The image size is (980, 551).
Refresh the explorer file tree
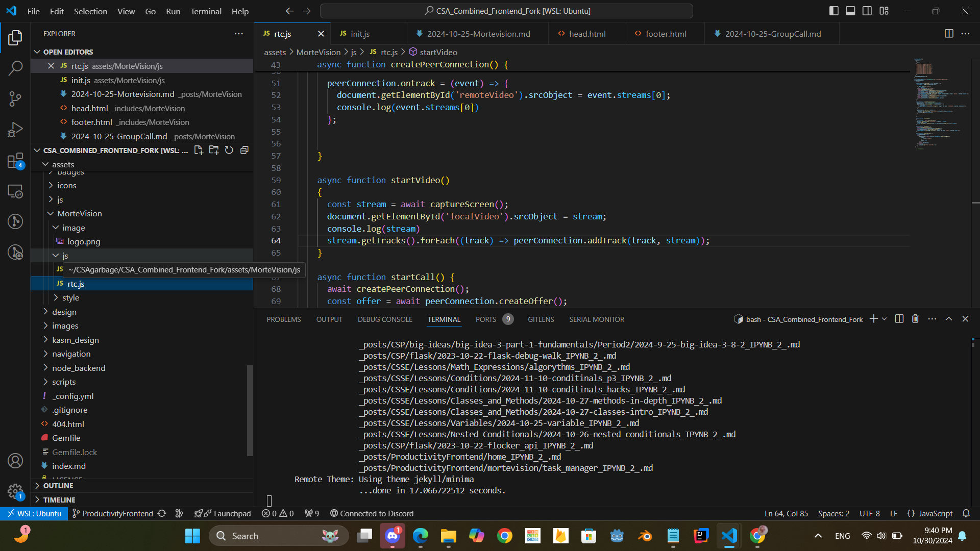click(x=229, y=150)
